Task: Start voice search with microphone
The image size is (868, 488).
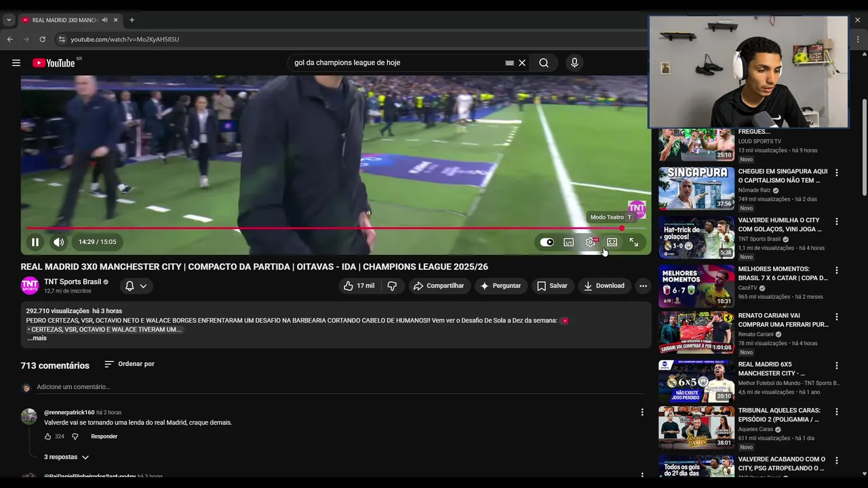Action: click(x=574, y=63)
